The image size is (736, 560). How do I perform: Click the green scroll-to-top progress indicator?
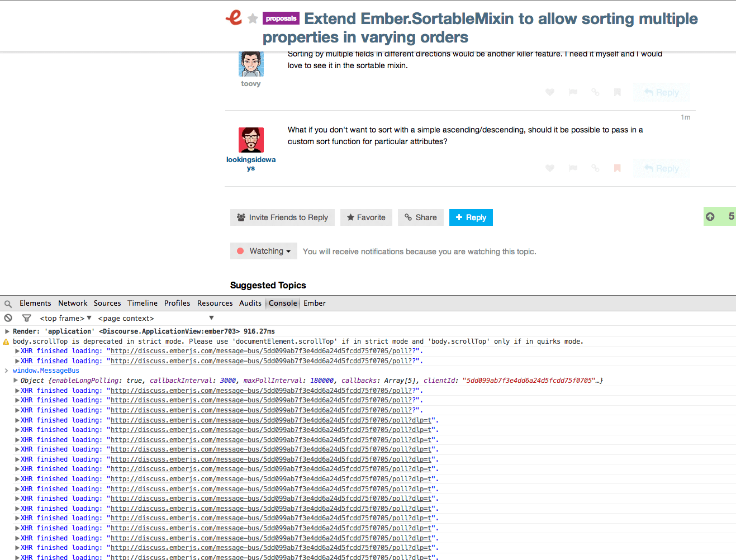[x=719, y=216]
